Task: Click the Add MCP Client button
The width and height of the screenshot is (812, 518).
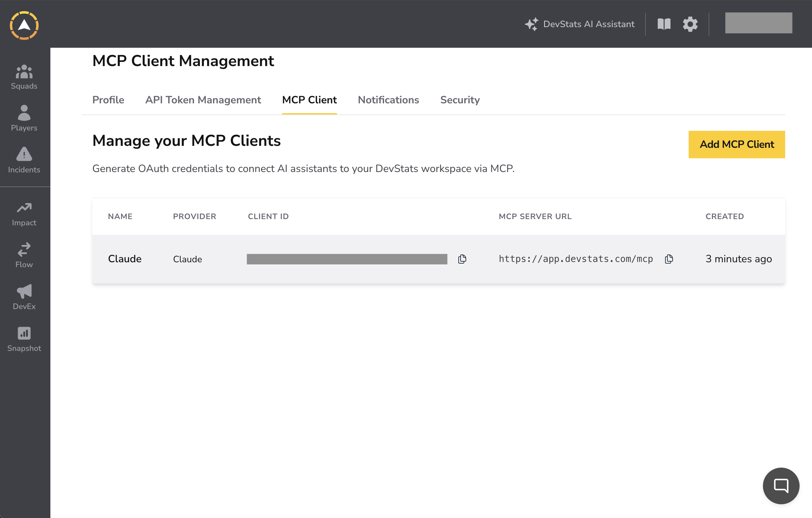Action: [737, 144]
